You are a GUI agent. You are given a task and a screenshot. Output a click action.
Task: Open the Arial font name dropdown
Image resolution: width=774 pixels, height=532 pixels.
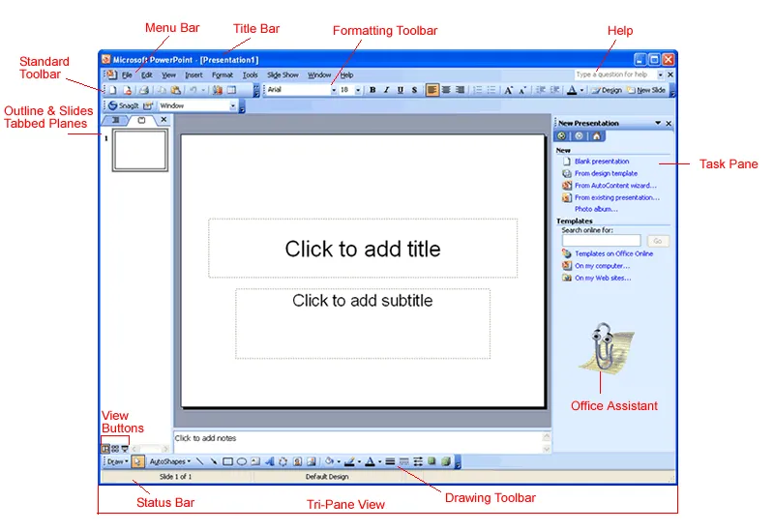(334, 90)
